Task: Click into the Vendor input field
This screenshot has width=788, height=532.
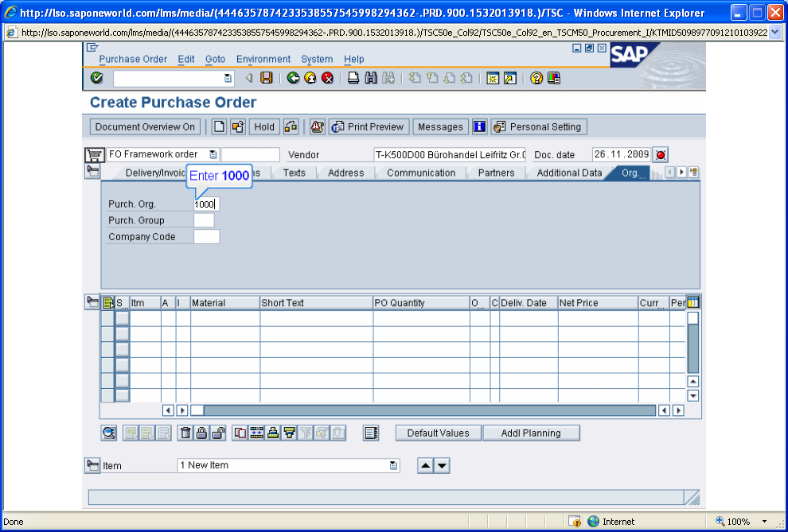Action: (450, 154)
